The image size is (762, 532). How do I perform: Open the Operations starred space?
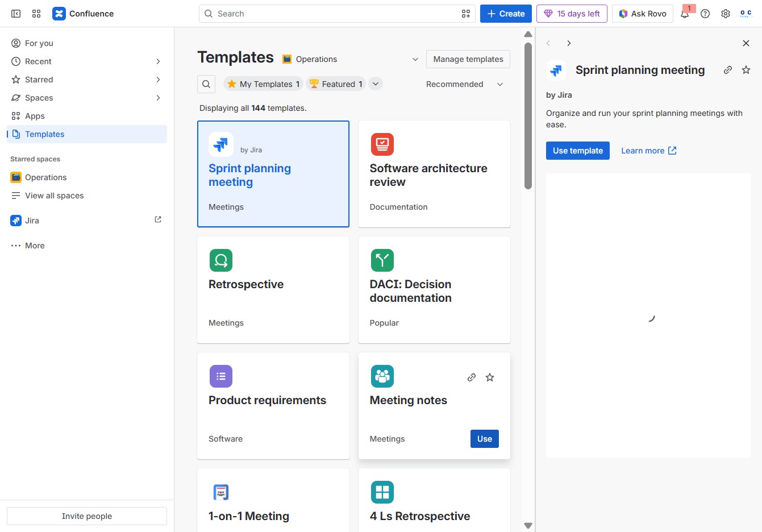(87, 177)
